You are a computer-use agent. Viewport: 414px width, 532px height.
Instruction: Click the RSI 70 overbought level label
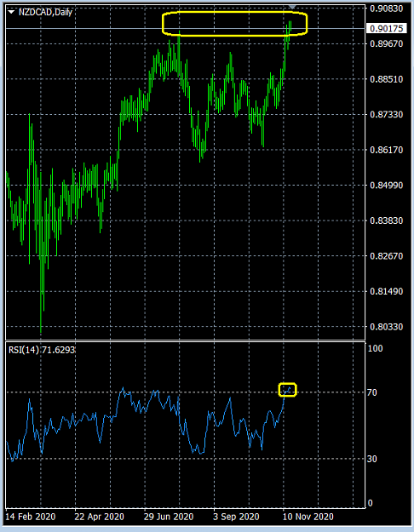click(372, 392)
